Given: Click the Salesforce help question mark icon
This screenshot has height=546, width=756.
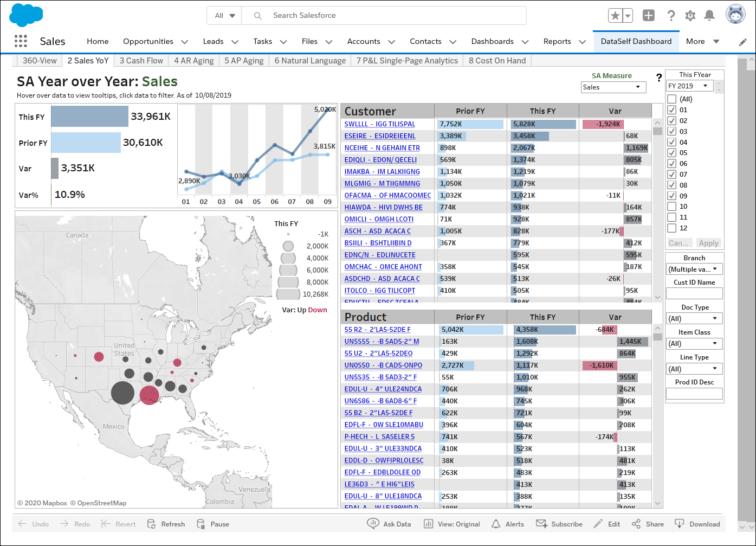Looking at the screenshot, I should tap(671, 16).
